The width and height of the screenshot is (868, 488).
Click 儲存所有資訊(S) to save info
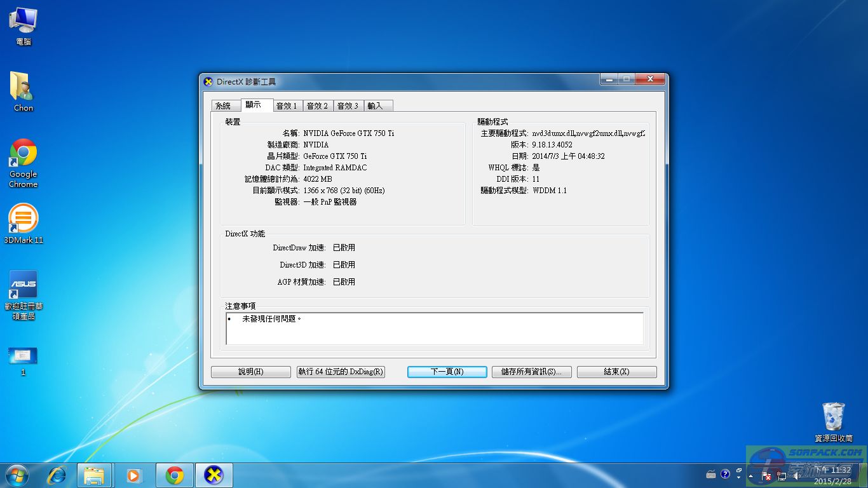click(531, 372)
